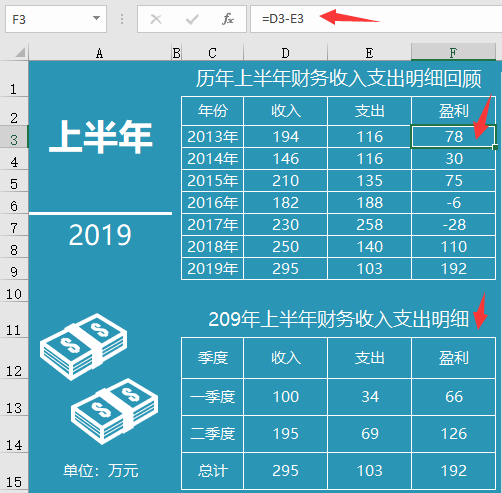Select the cell 2013年
The height and width of the screenshot is (493, 502).
(213, 137)
